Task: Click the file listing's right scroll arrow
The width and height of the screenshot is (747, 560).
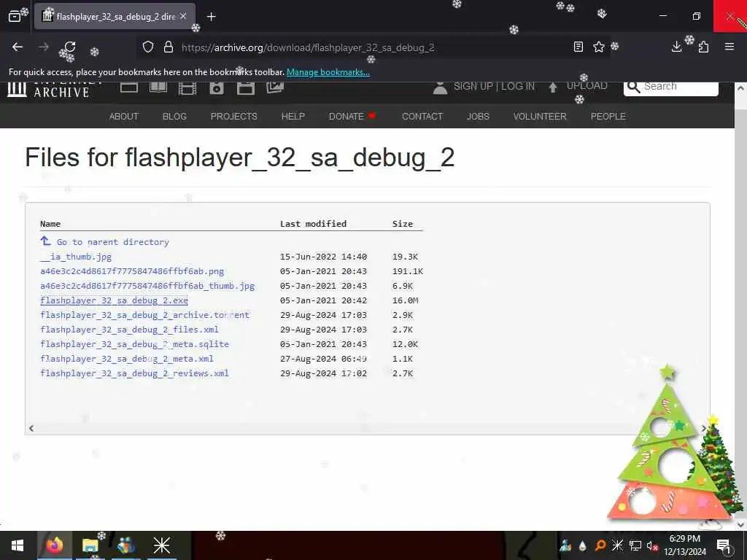Action: (x=703, y=428)
